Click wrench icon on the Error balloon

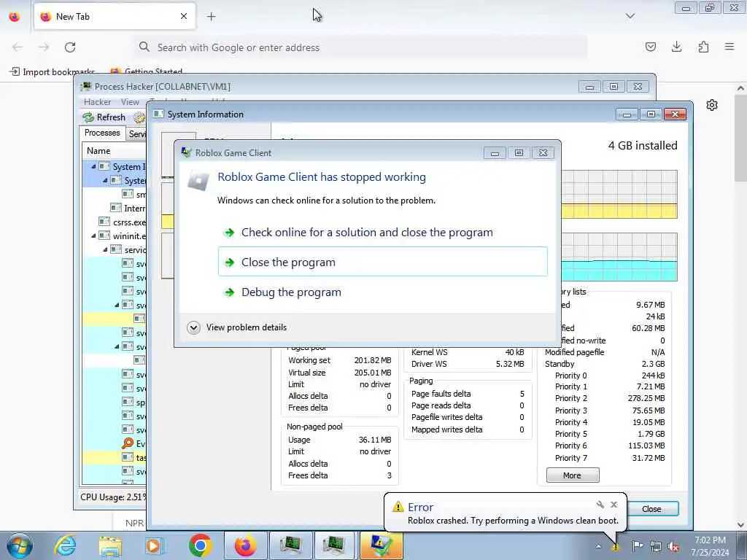click(600, 505)
